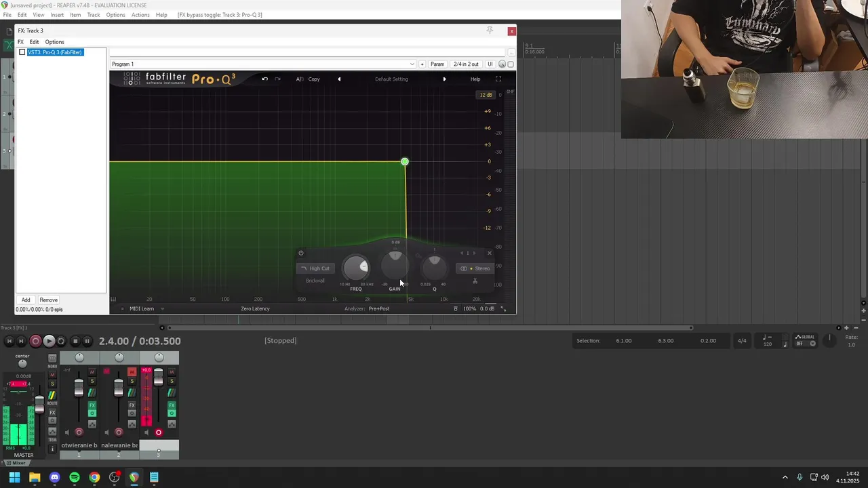This screenshot has width=868, height=488.
Task: Click the Remove FX button
Action: point(48,300)
